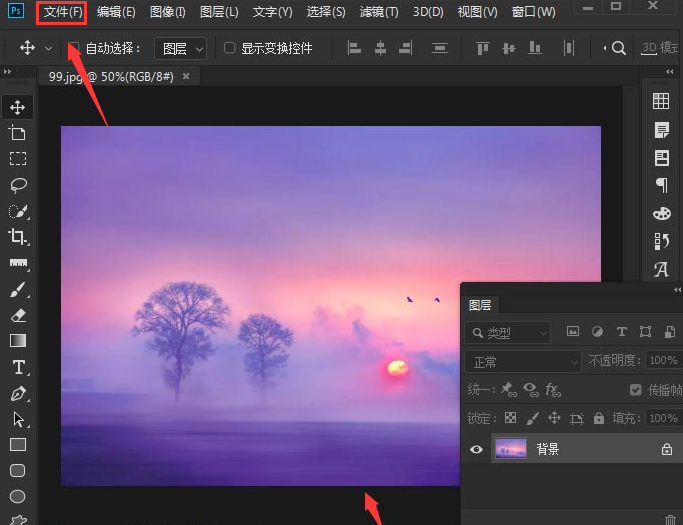Screen dimensions: 683x525
Task: Filter layers by shape icon
Action: click(646, 332)
